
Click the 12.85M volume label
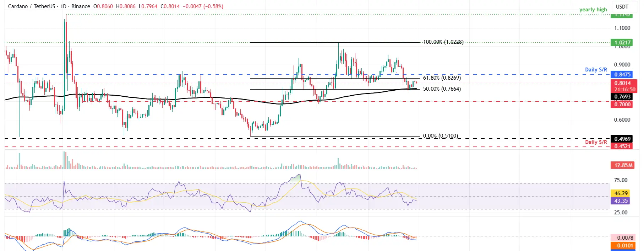tap(623, 165)
